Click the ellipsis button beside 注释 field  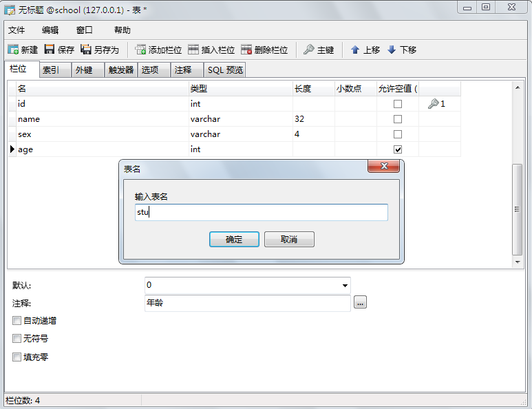[360, 302]
